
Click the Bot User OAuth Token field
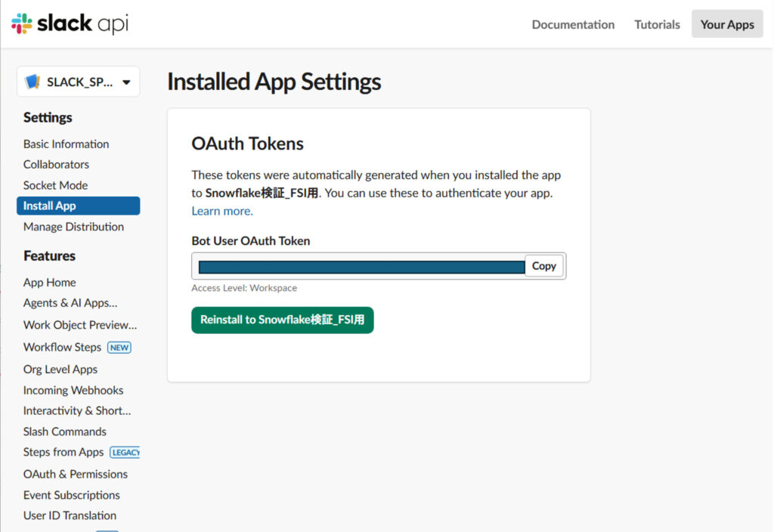pos(361,267)
